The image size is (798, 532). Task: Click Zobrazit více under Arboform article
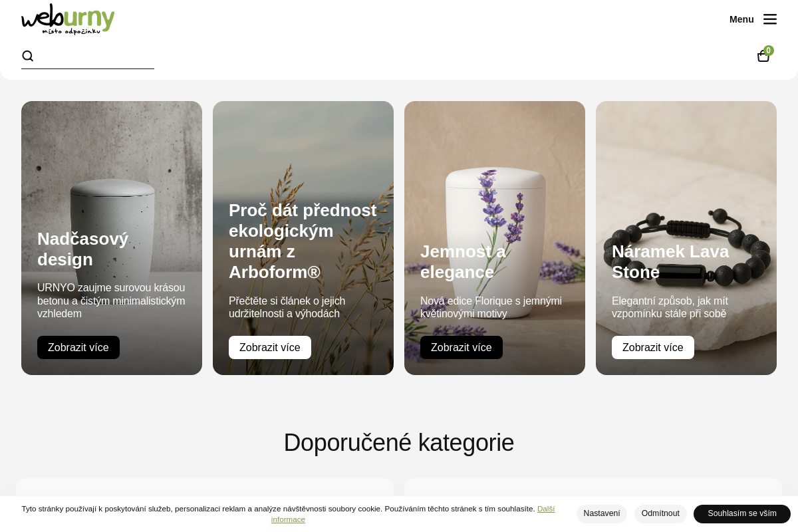(270, 347)
